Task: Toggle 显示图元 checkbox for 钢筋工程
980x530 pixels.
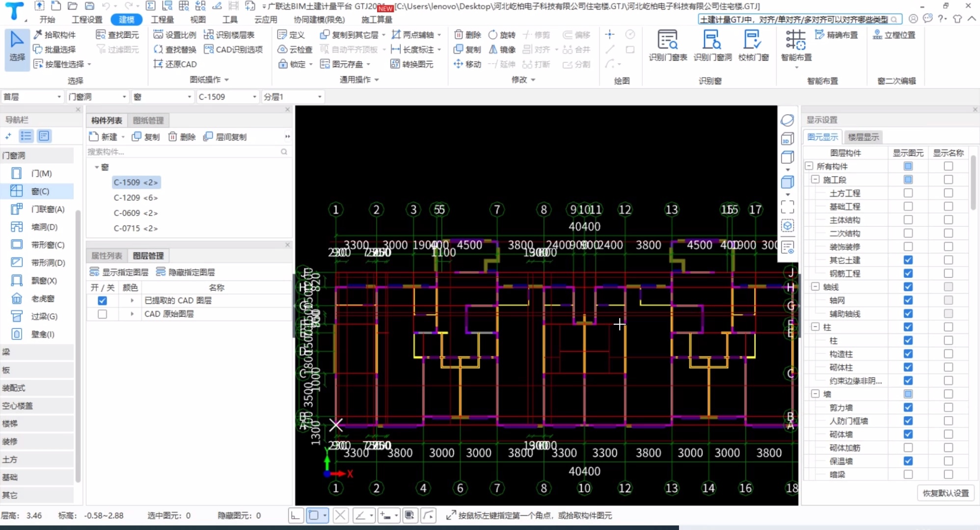Action: (908, 273)
